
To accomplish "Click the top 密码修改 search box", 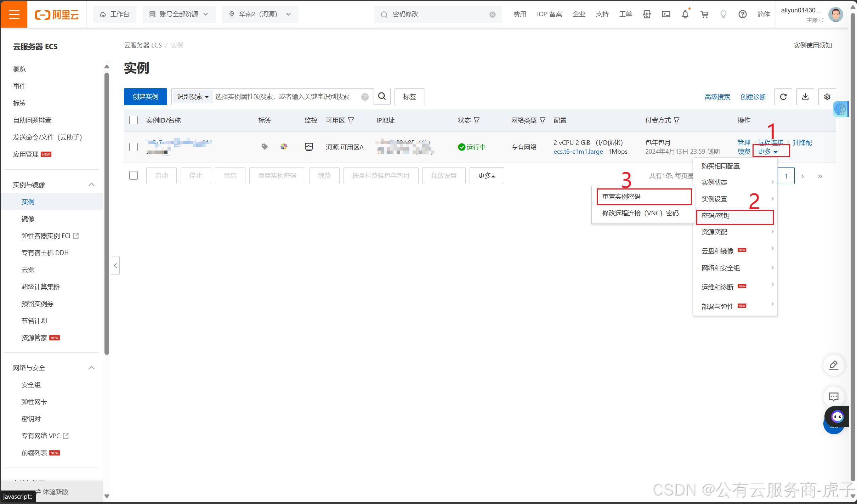I will pyautogui.click(x=438, y=15).
